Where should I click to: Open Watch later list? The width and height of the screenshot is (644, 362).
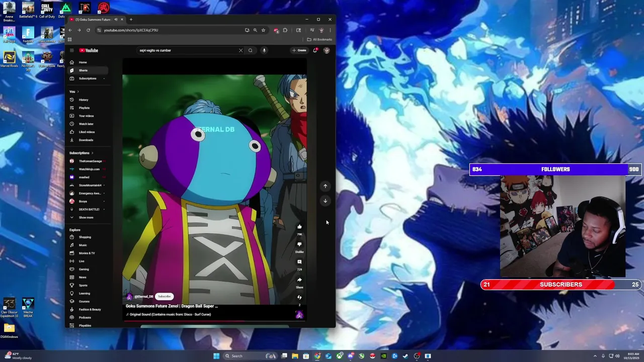pyautogui.click(x=88, y=124)
